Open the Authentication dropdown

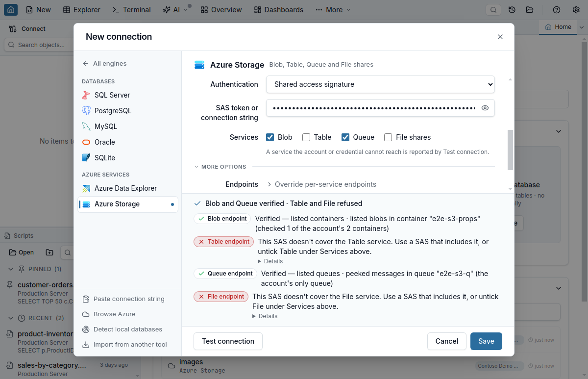(x=380, y=84)
